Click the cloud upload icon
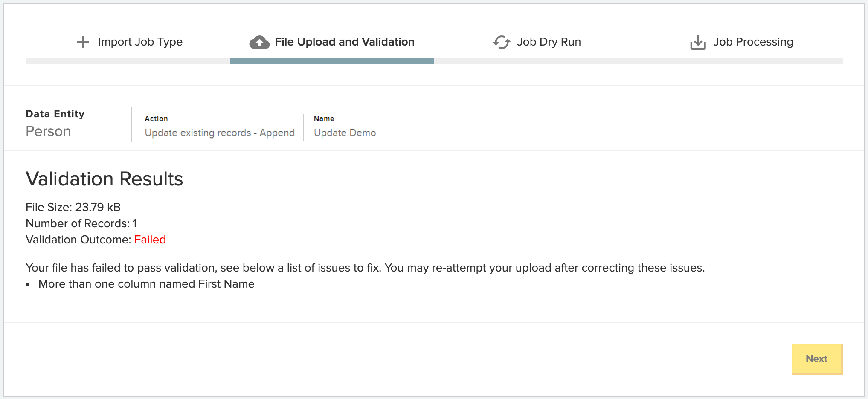 259,42
